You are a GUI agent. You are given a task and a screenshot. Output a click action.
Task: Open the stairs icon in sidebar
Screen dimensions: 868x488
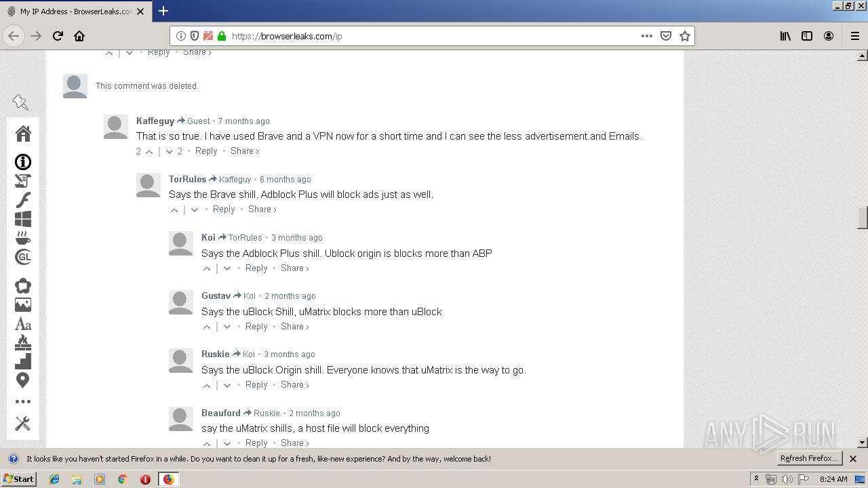pyautogui.click(x=23, y=361)
